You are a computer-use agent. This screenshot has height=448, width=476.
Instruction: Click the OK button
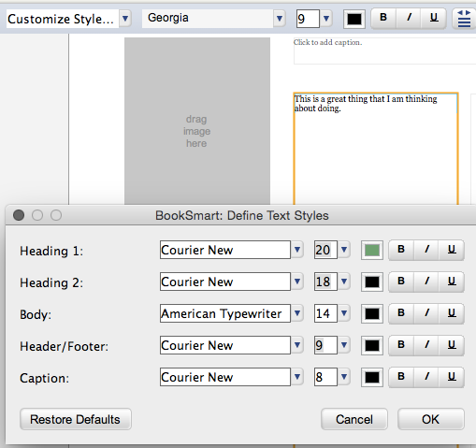tap(431, 419)
